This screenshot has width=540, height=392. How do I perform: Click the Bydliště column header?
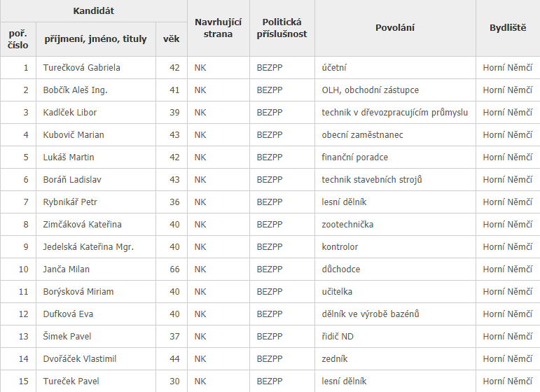click(508, 28)
